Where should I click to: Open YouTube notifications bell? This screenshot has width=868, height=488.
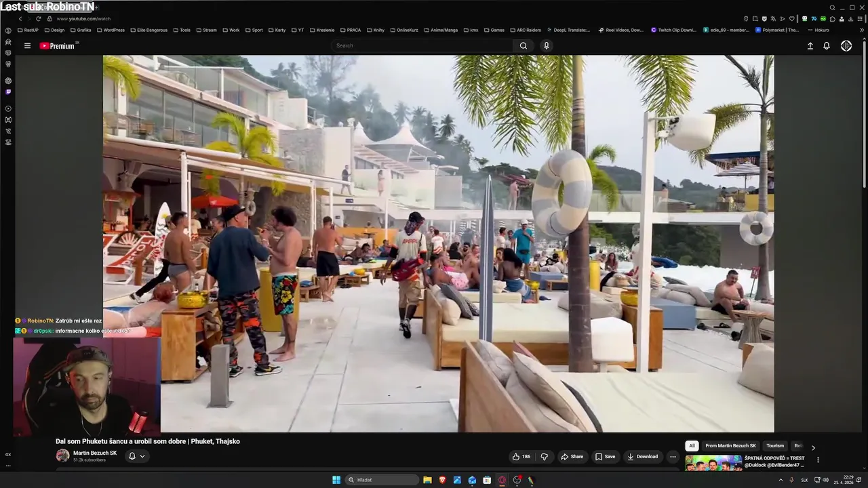(x=827, y=45)
